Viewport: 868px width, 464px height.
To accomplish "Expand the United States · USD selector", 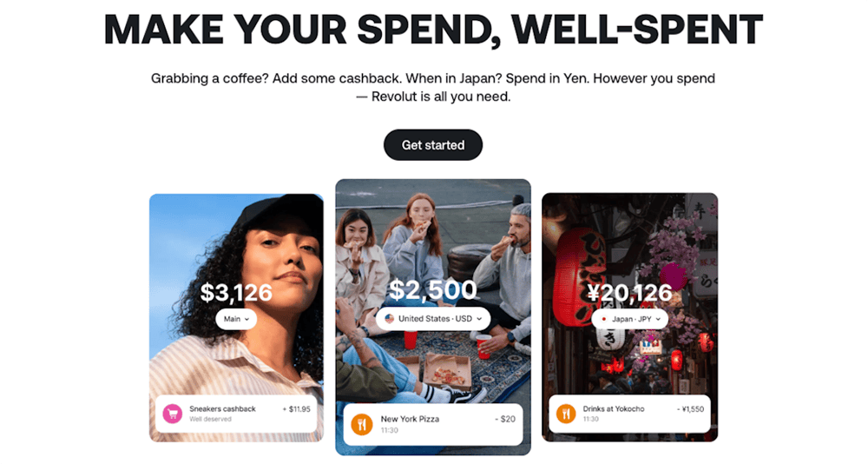I will [433, 319].
